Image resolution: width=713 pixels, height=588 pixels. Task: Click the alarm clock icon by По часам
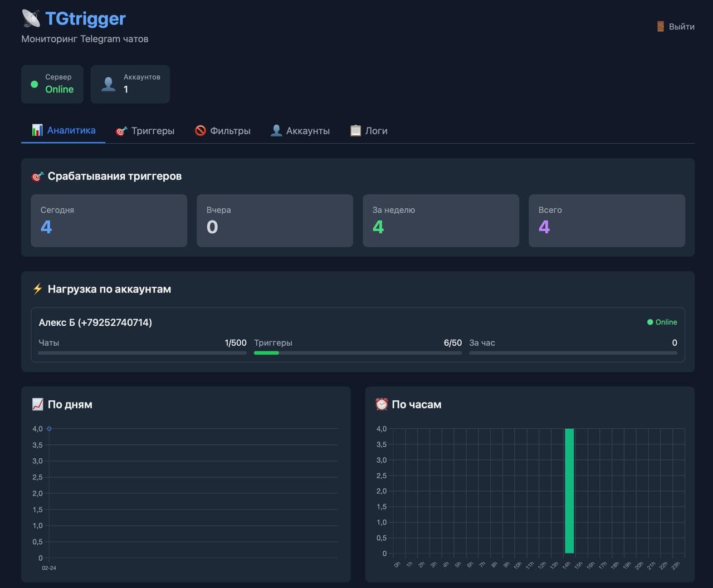382,404
